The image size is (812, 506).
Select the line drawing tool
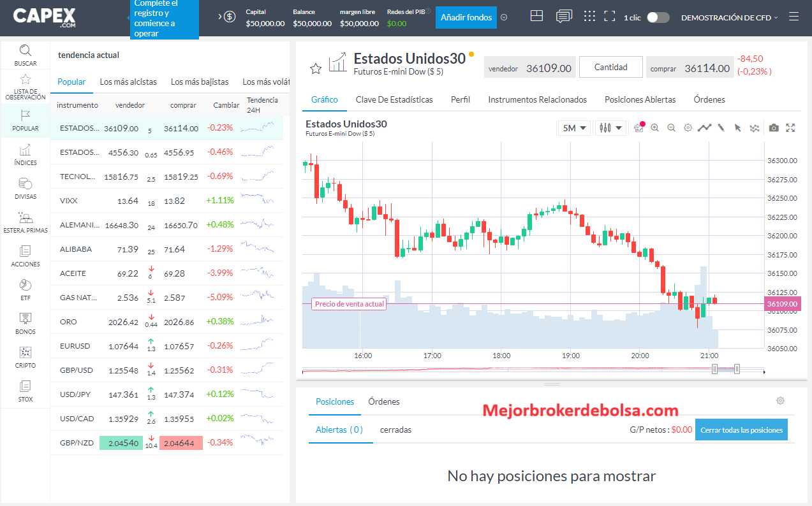click(x=704, y=128)
